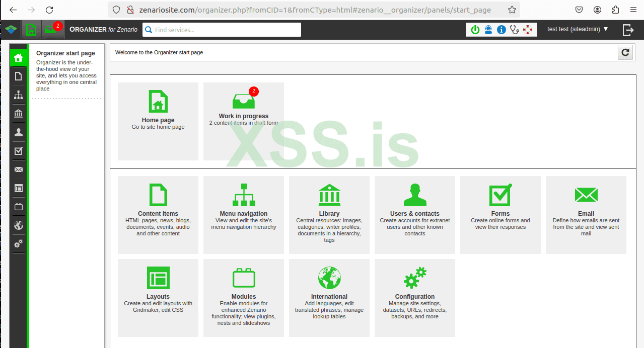The image size is (644, 348).
Task: Select the Users person icon in sidebar
Action: click(19, 132)
